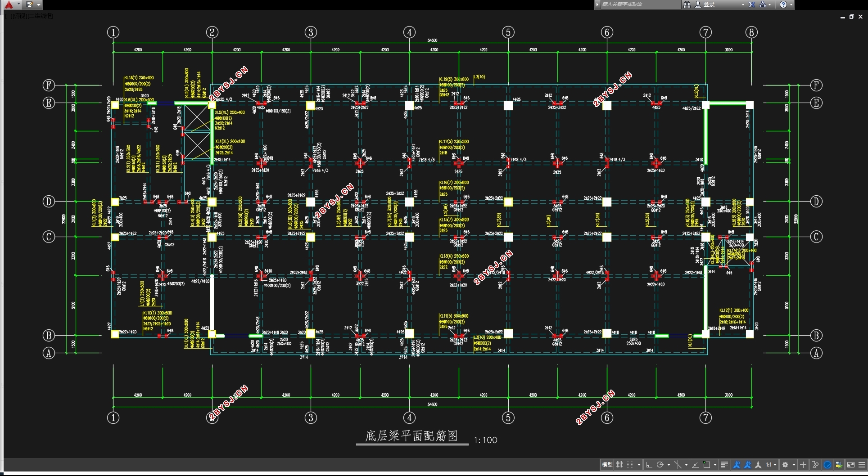Restore the drawing window

(851, 17)
